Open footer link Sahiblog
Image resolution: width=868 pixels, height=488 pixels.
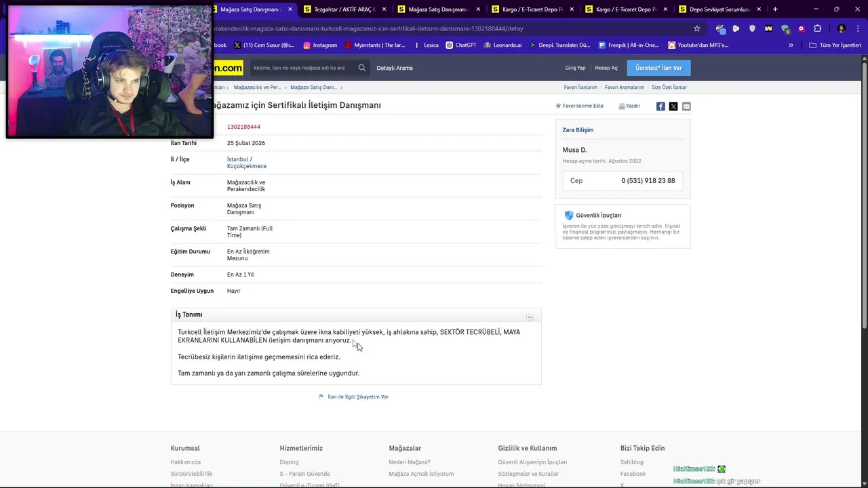(x=631, y=462)
